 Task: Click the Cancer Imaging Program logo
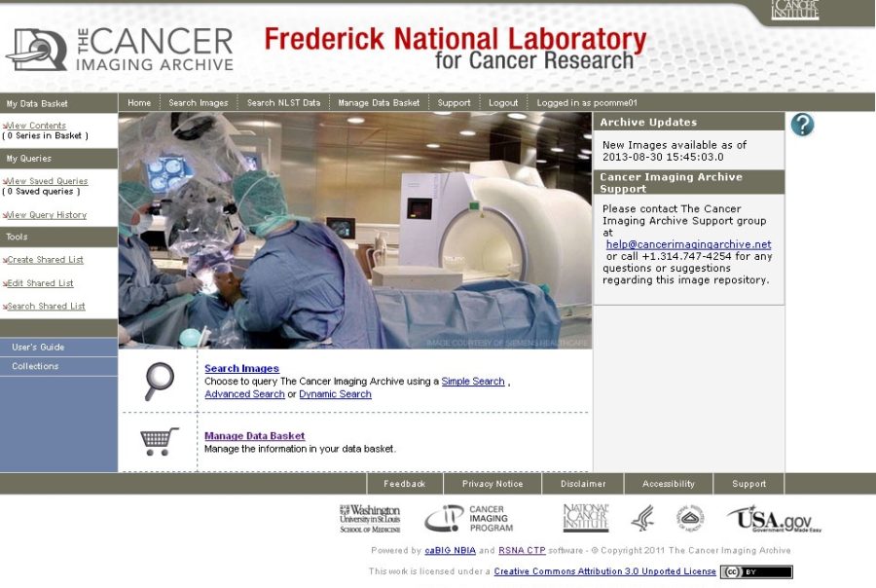click(x=468, y=518)
